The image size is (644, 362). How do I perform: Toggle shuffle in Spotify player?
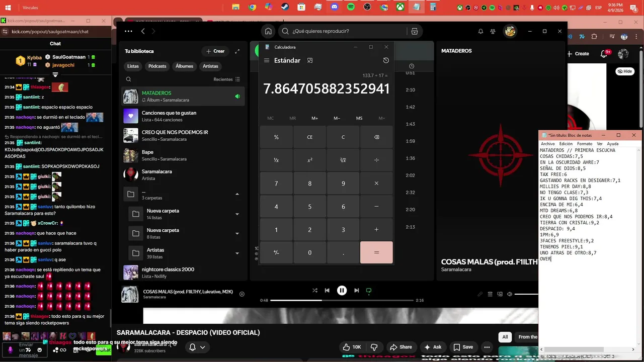click(315, 291)
